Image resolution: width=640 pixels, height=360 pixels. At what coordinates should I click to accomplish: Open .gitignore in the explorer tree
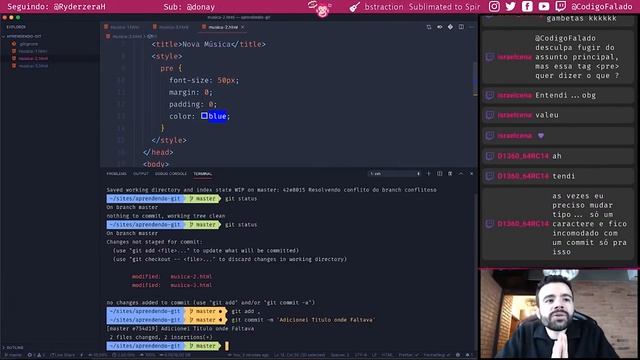pos(28,44)
